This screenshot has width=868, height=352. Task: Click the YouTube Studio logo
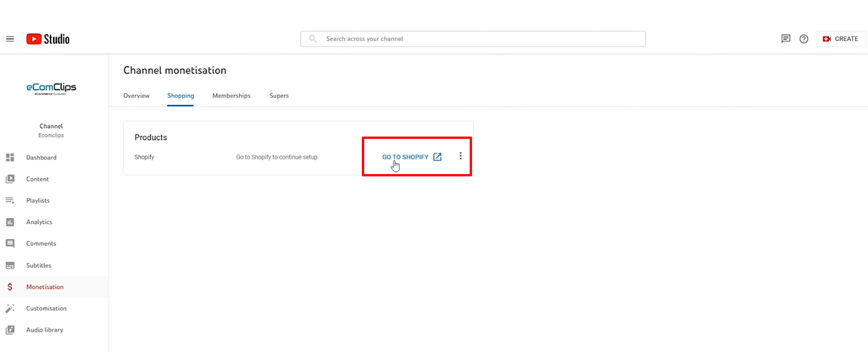click(48, 39)
